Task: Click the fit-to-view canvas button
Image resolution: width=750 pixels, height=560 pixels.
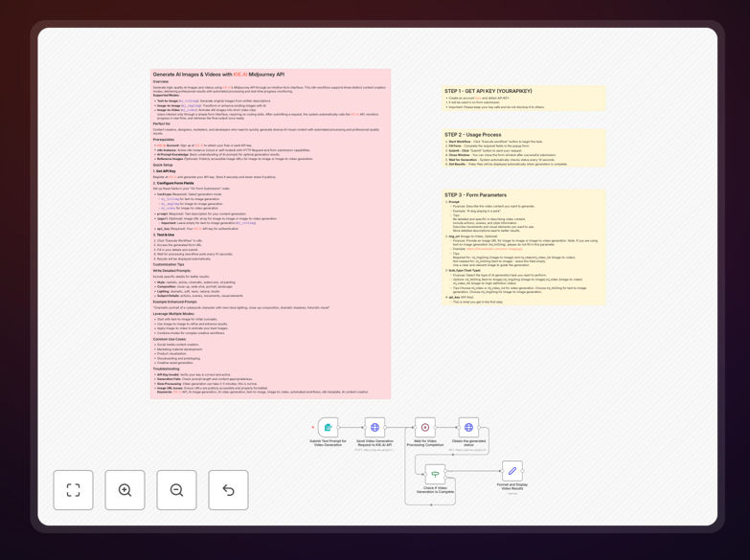Action: pyautogui.click(x=73, y=490)
